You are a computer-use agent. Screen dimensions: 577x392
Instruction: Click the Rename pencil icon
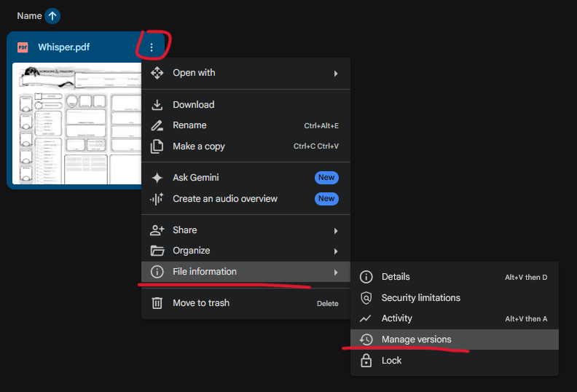pyautogui.click(x=157, y=125)
